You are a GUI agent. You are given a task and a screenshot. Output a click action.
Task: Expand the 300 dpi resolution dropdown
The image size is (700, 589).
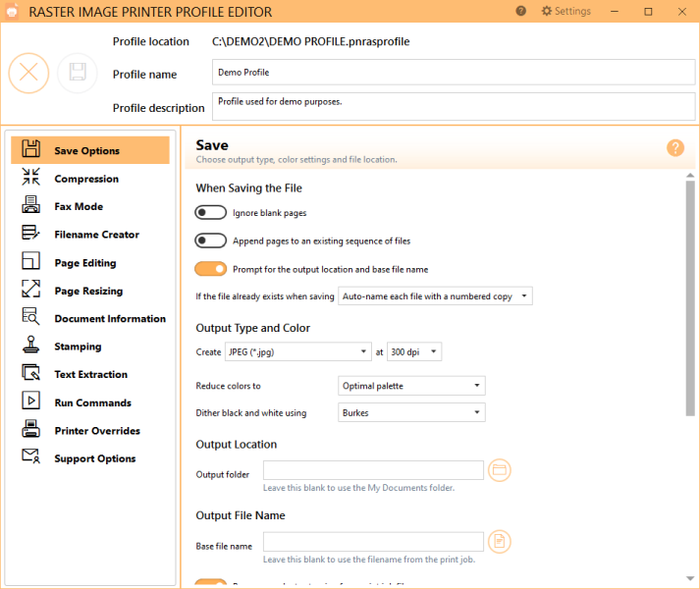(414, 351)
